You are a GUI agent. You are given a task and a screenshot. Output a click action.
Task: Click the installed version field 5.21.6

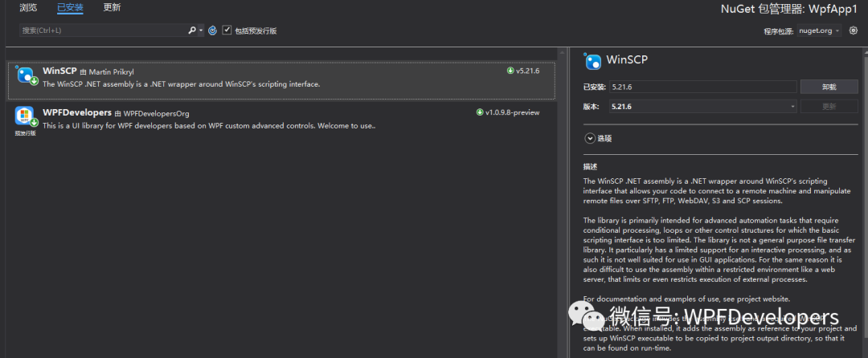702,87
